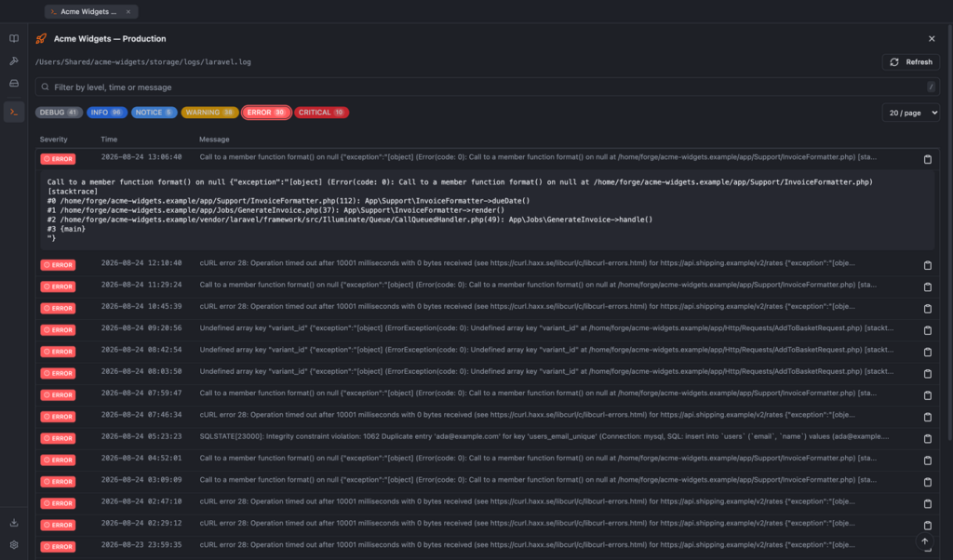Copy the 03:09:09 log entry

pyautogui.click(x=928, y=482)
